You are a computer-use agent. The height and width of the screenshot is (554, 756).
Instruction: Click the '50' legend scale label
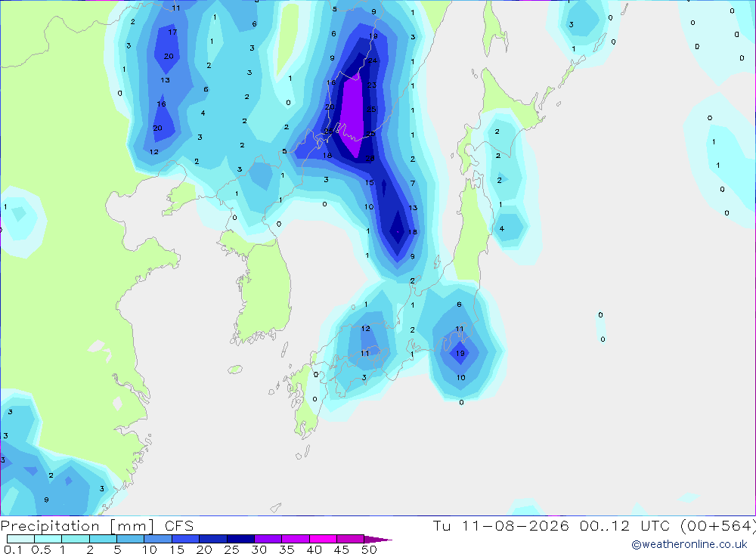369,549
